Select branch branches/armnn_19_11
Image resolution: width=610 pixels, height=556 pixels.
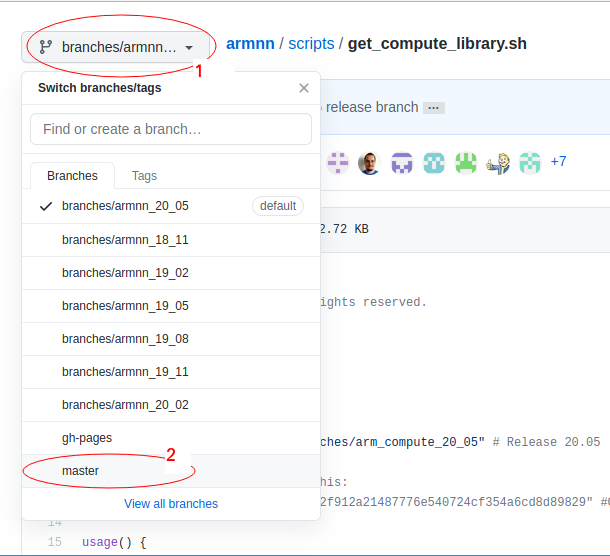(171, 372)
